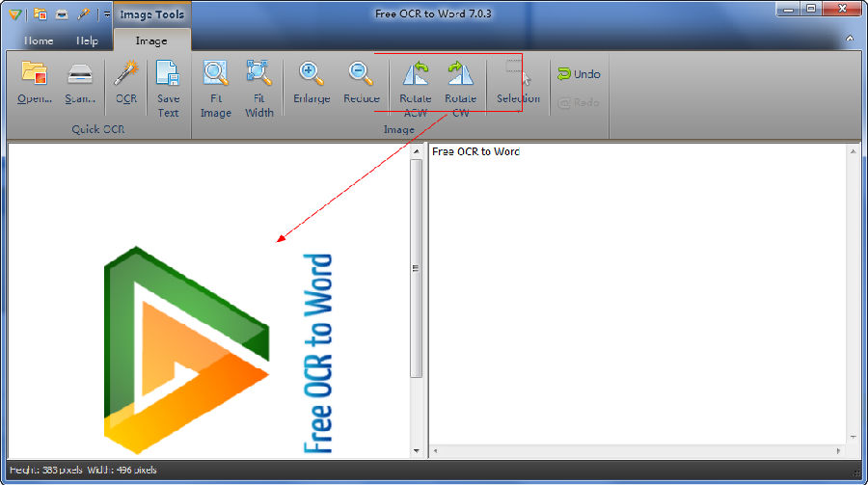Image resolution: width=868 pixels, height=485 pixels.
Task: Click text pane horizontal scroll right arrow
Action: [839, 451]
